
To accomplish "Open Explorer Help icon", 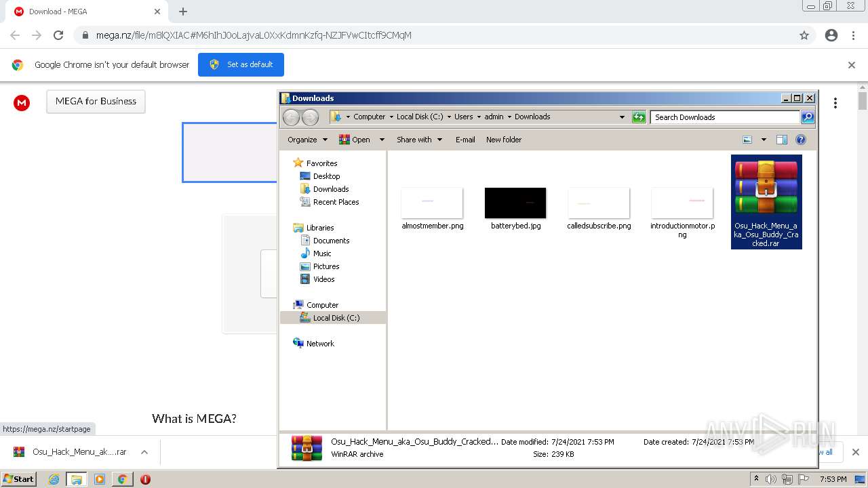I will coord(801,140).
